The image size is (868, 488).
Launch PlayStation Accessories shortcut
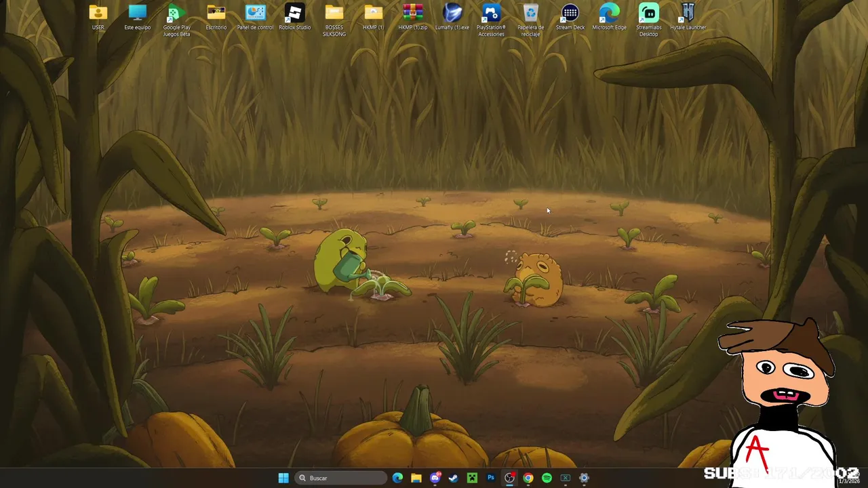pos(491,20)
